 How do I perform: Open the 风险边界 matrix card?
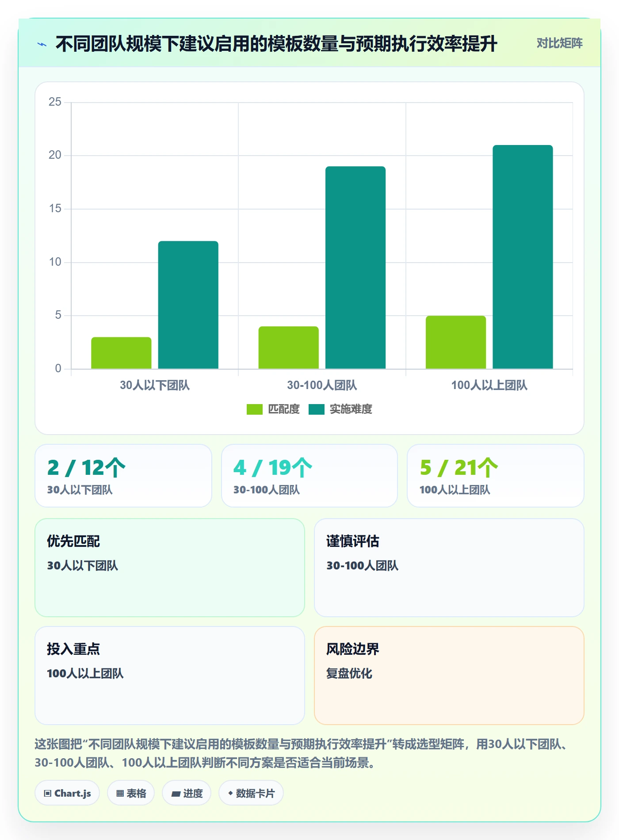point(449,676)
